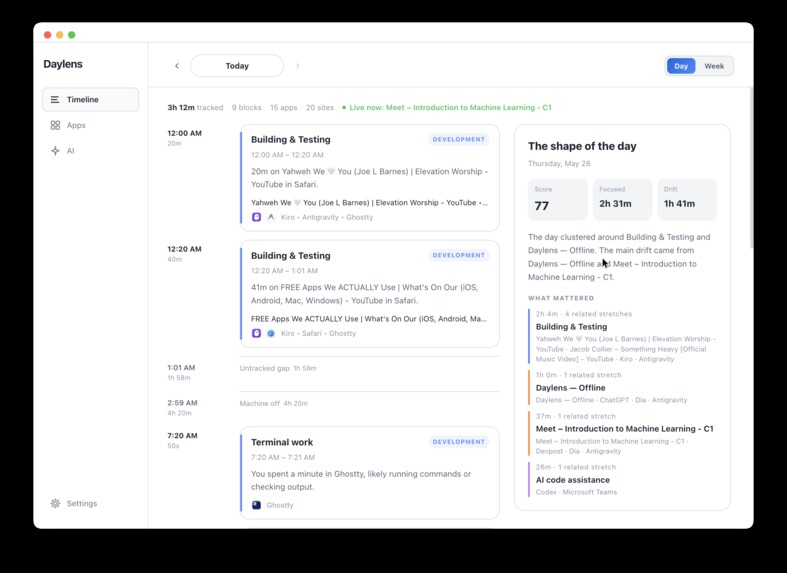Click the Focused 2h 31m card
The width and height of the screenshot is (787, 573).
(x=622, y=199)
